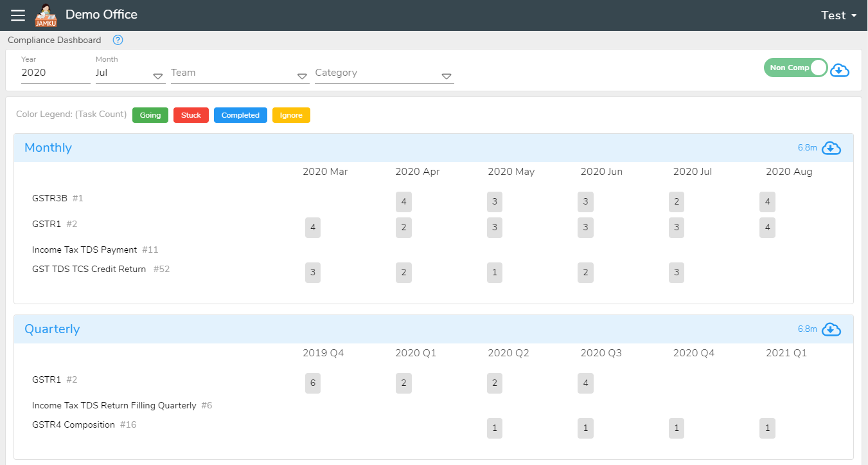Open the hamburger navigation menu

click(17, 15)
